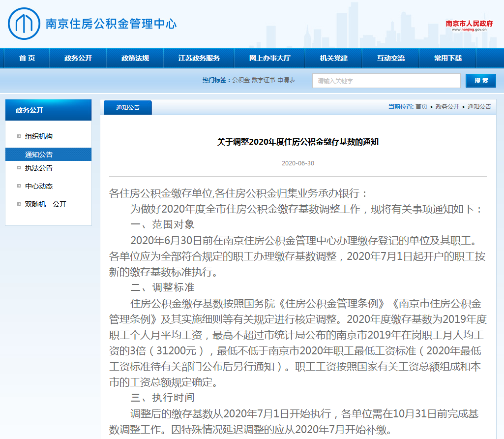Select the 通知公告 content tab
This screenshot has width=504, height=439.
point(128,108)
